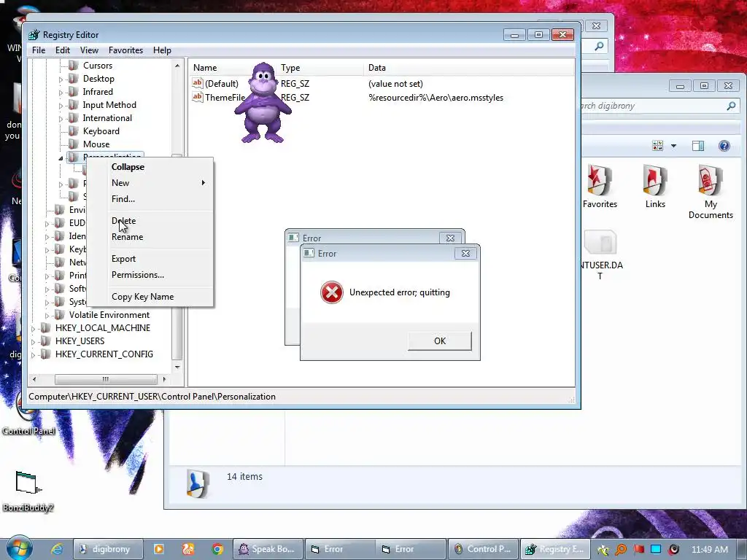Choose Export in the context menu
The height and width of the screenshot is (560, 747).
150,259
